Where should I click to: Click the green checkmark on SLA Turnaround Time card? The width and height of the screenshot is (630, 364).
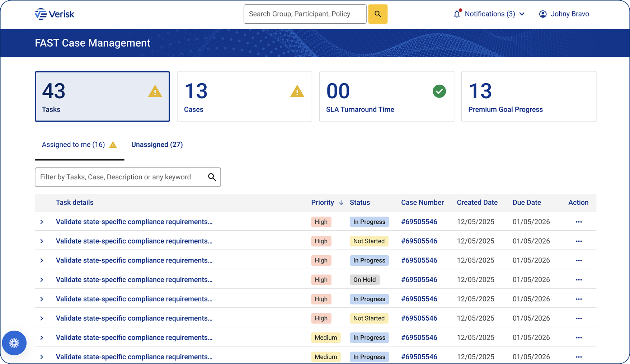[x=439, y=91]
